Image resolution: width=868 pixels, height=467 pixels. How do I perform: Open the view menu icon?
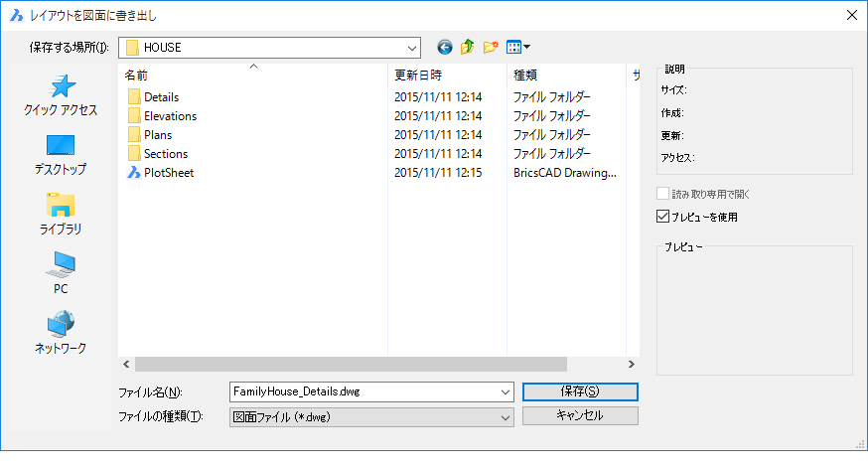click(x=518, y=47)
